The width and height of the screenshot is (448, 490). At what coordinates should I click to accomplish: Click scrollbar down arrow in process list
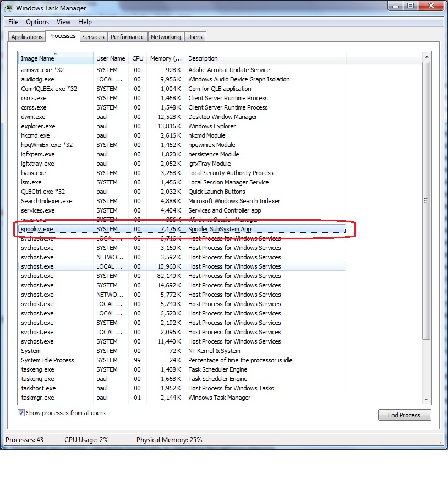[426, 399]
